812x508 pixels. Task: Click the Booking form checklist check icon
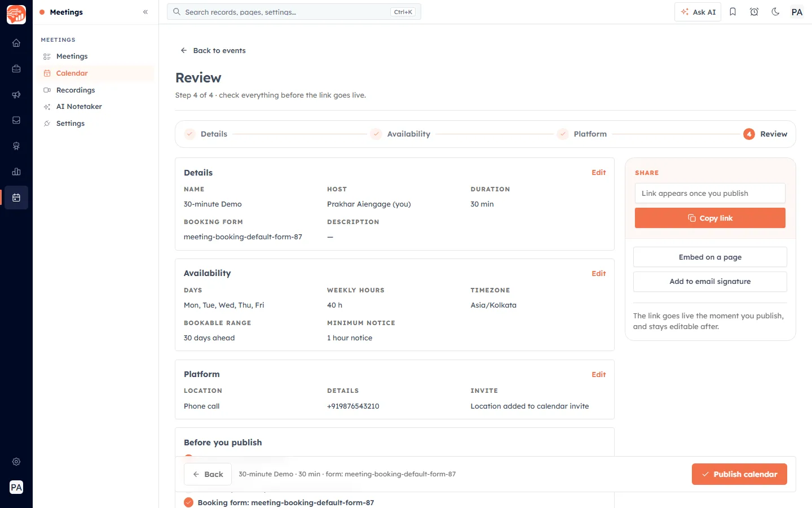click(188, 502)
